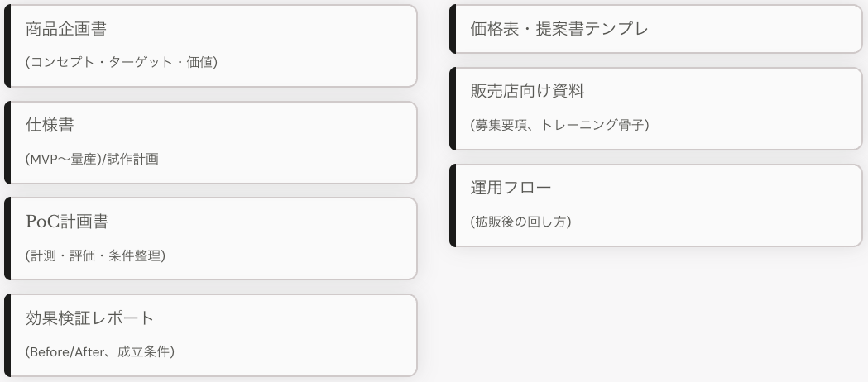
Task: Open the 運用フロー card title
Action: coord(511,188)
